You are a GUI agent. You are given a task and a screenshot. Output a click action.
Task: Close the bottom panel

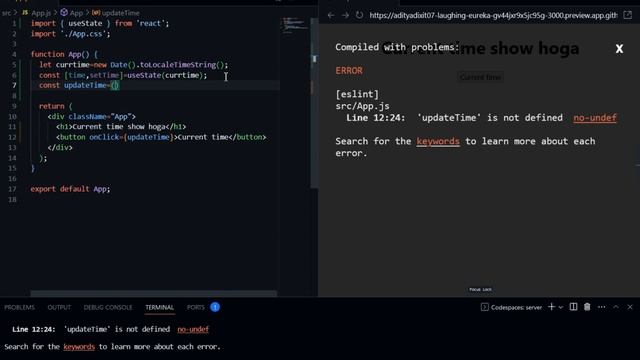tap(630, 307)
